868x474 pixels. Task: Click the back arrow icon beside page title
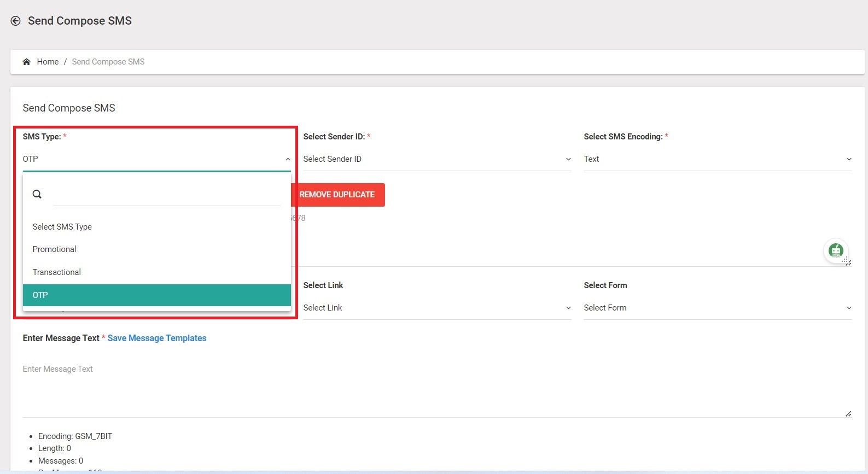tap(16, 21)
